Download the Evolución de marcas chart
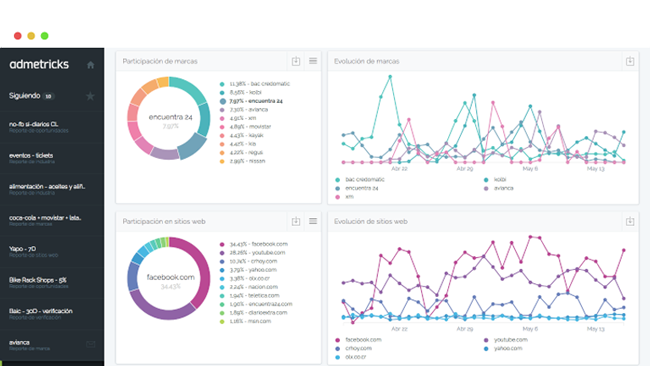Viewport: 650px width, 366px height. click(x=630, y=61)
